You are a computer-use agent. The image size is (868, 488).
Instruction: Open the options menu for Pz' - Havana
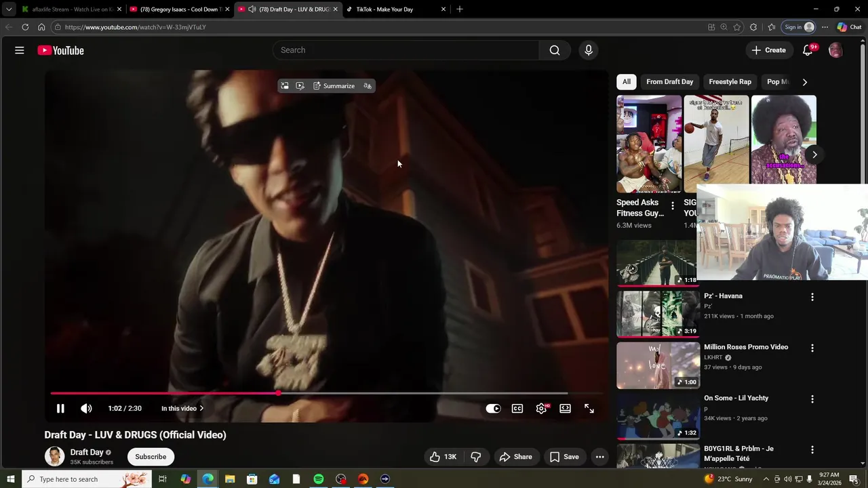click(x=812, y=297)
